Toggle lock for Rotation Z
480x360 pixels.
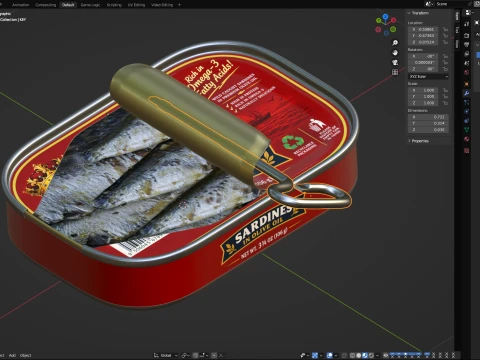445,69
